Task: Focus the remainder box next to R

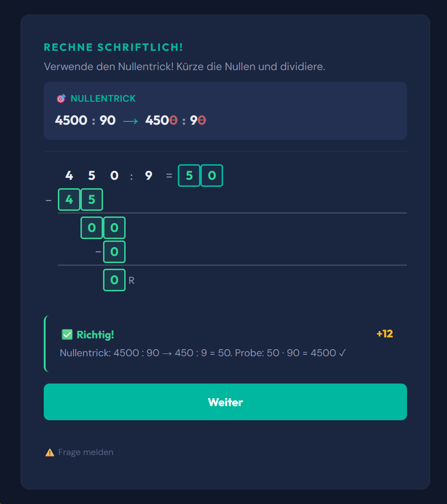Action: tap(114, 280)
